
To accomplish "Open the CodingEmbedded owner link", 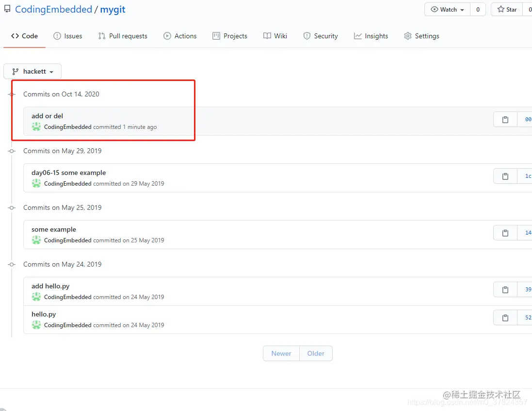I will coord(54,10).
